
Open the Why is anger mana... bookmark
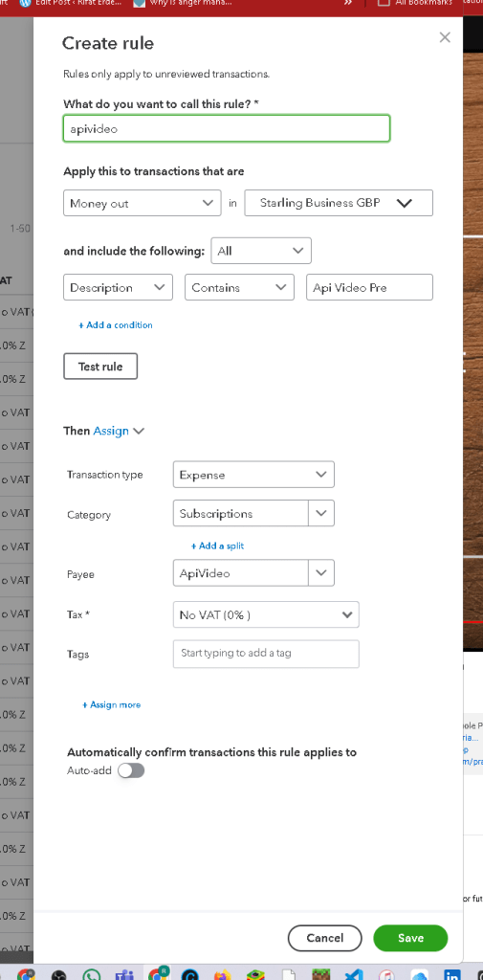(183, 3)
